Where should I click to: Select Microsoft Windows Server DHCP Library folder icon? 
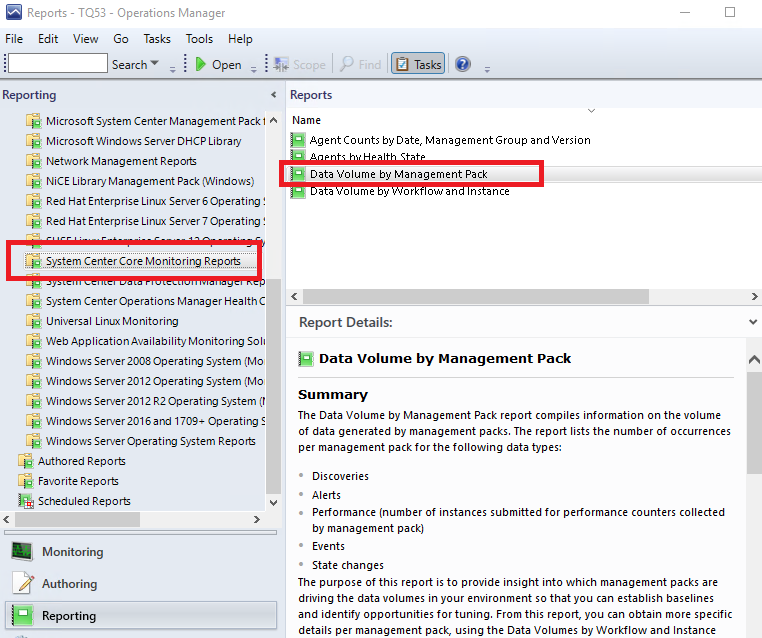point(34,141)
